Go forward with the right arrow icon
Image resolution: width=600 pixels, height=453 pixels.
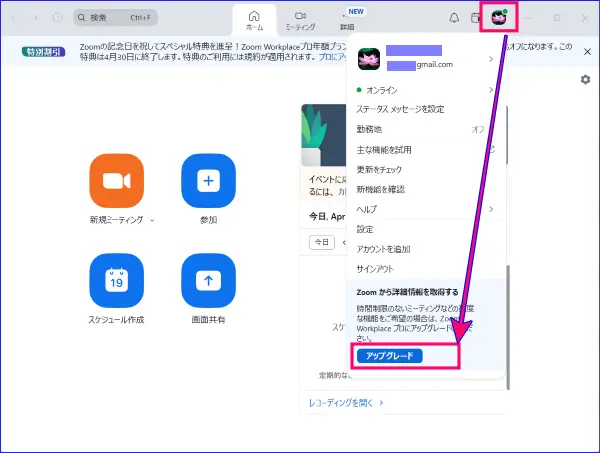(x=35, y=18)
